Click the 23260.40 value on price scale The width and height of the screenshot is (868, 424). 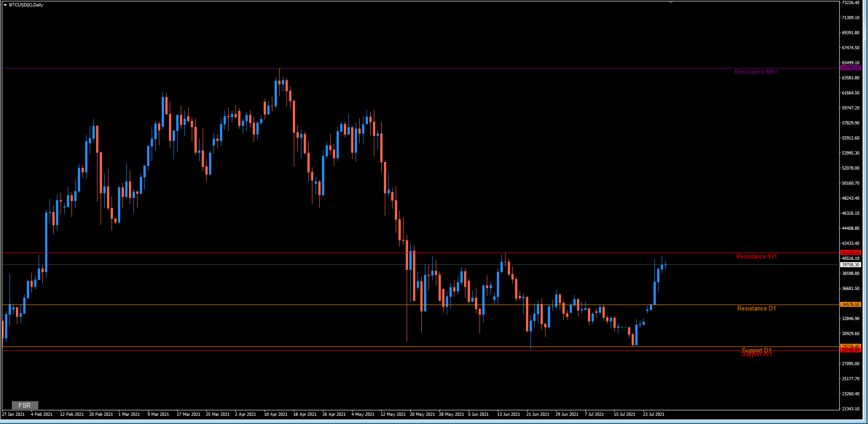[x=851, y=394]
